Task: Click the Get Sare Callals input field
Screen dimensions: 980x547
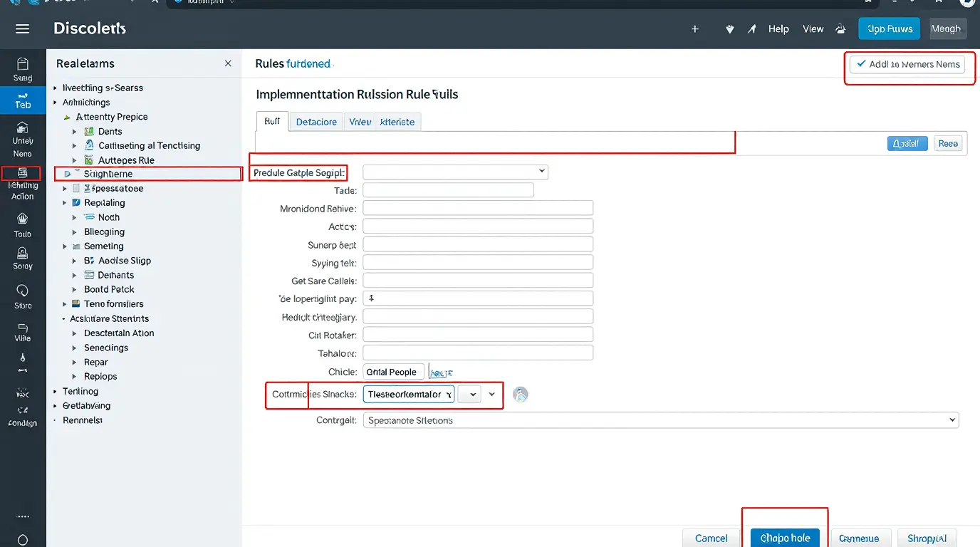Action: point(478,281)
